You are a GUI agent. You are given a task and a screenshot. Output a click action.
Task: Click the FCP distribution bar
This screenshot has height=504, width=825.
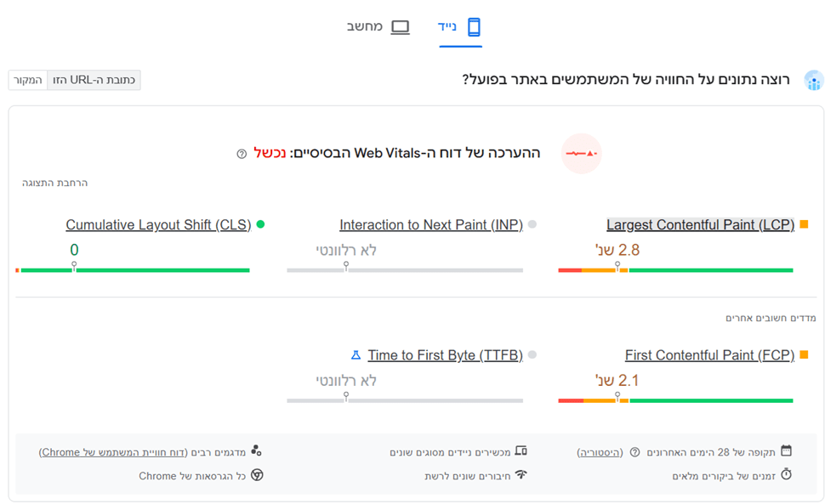tap(675, 400)
